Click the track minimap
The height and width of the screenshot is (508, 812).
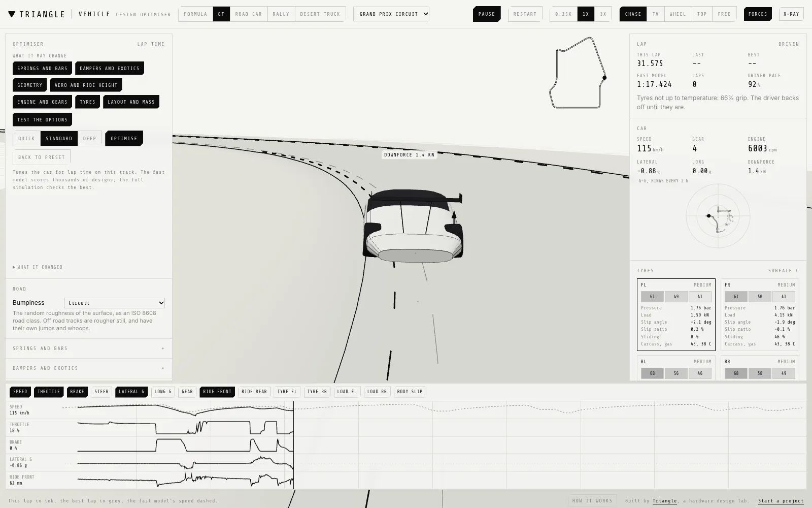(578, 73)
